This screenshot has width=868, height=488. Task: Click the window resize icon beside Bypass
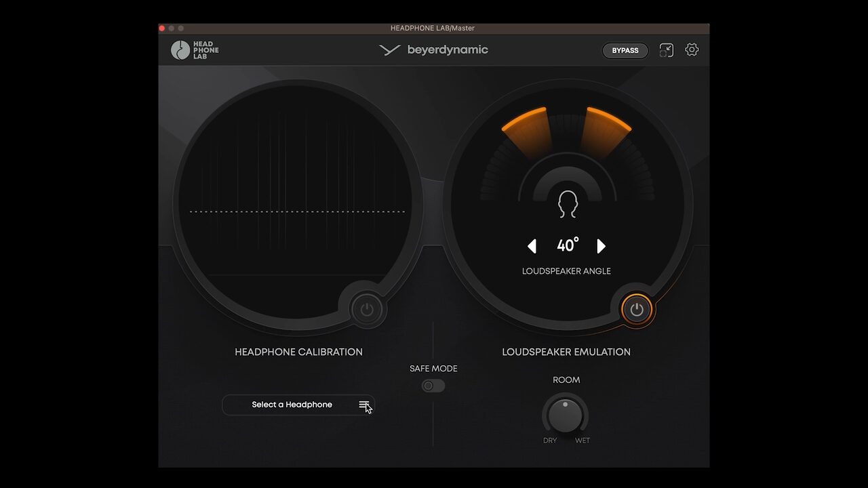[x=667, y=50]
